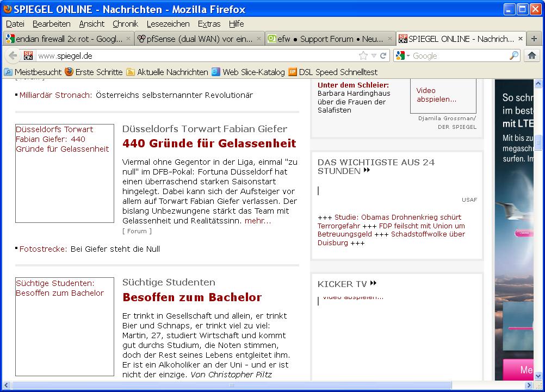Click the 'Video abspielen...' link under Salafisten teaser
Image resolution: width=545 pixels, height=392 pixels.
(x=436, y=95)
